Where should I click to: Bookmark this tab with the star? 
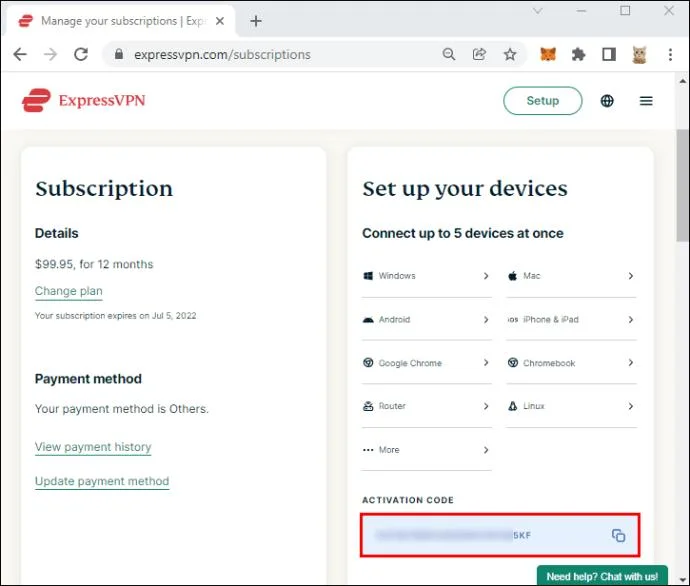click(x=510, y=55)
